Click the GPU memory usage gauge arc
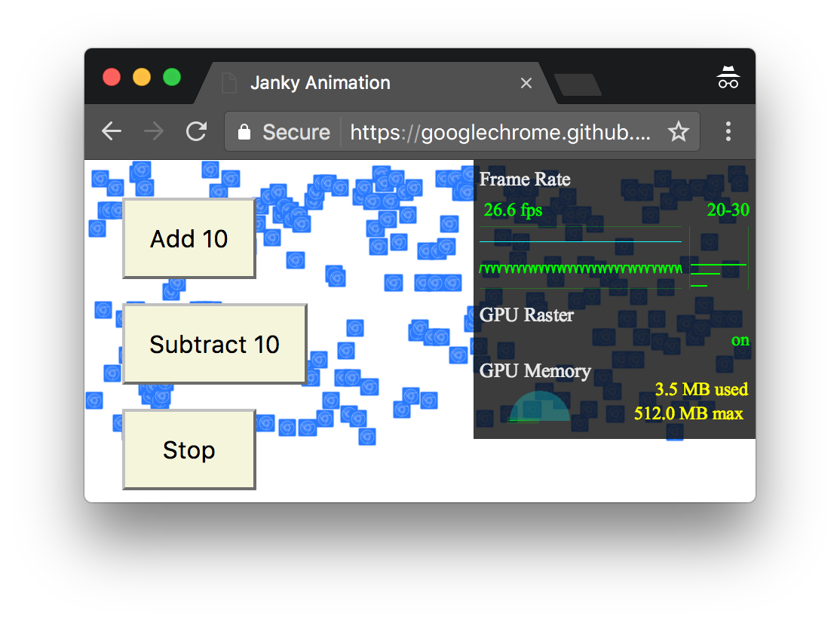Image resolution: width=840 pixels, height=623 pixels. [x=539, y=407]
